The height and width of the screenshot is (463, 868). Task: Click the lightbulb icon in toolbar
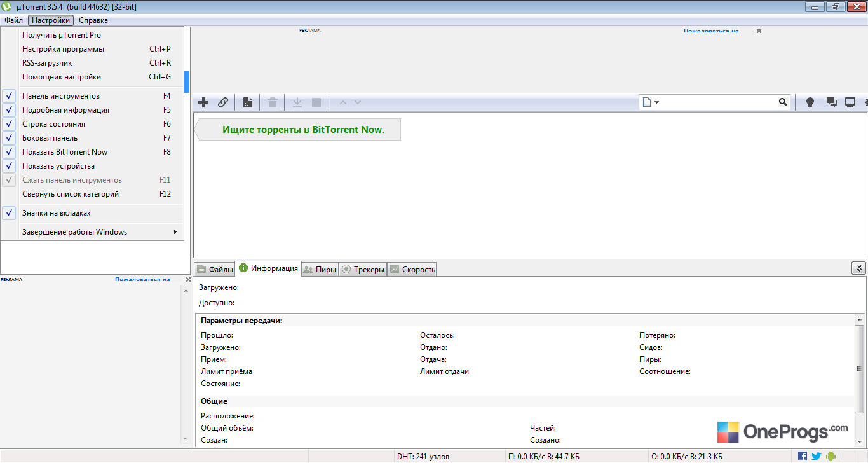click(810, 102)
